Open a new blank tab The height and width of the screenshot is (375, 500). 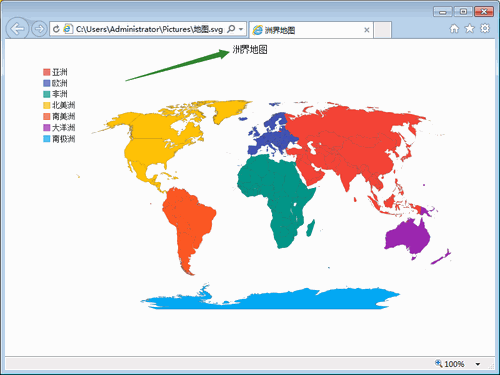coord(382,30)
